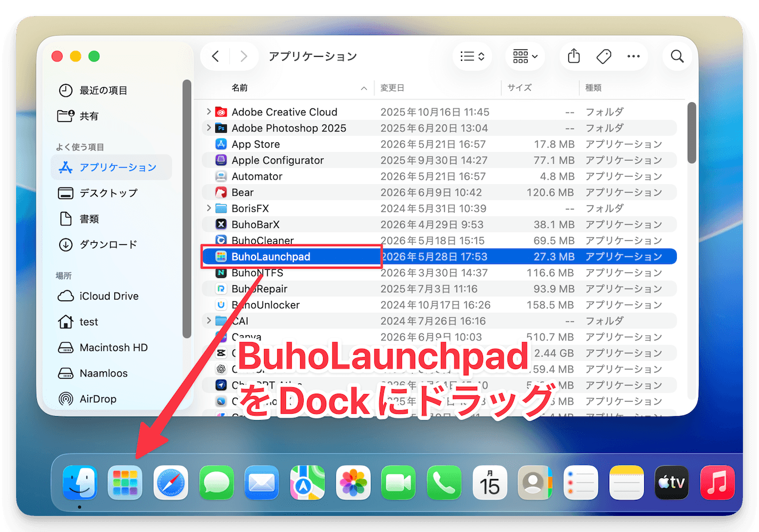Open Finder from the Dock
The height and width of the screenshot is (532, 759).
(79, 483)
